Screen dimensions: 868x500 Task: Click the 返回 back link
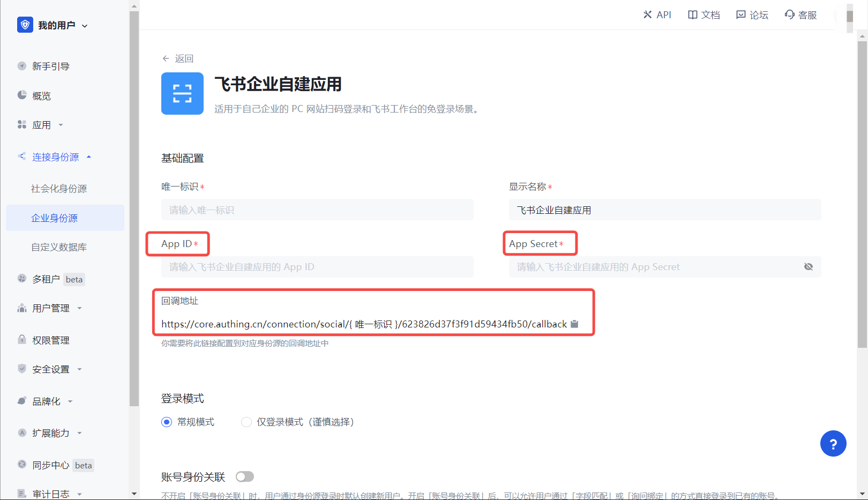178,58
